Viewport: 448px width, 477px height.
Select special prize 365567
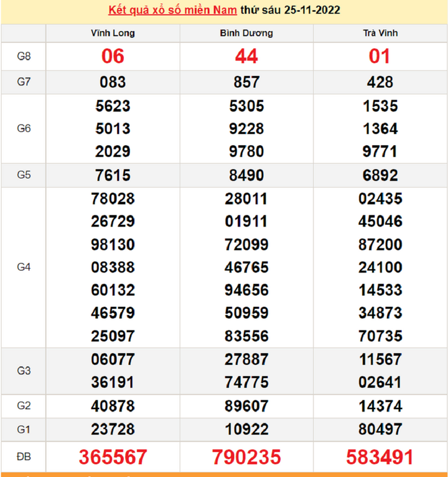[x=113, y=457]
